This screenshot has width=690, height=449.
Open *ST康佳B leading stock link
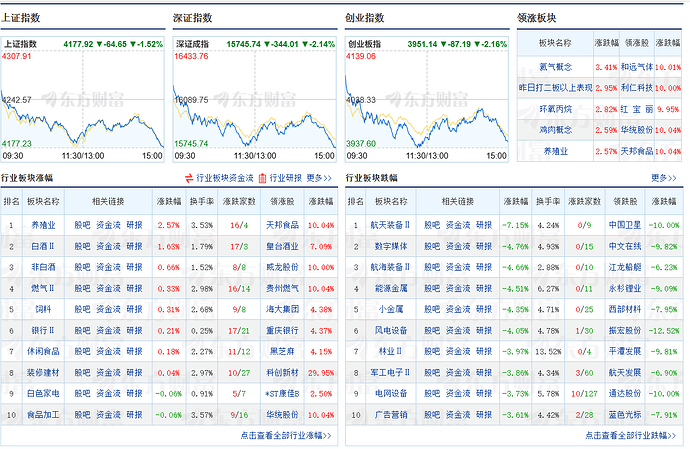282,393
